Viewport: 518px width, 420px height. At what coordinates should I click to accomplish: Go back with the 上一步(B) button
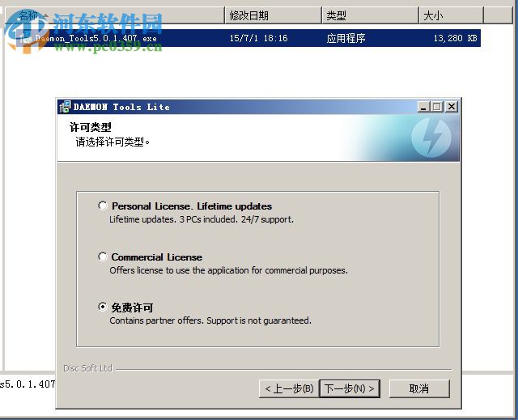click(x=289, y=388)
